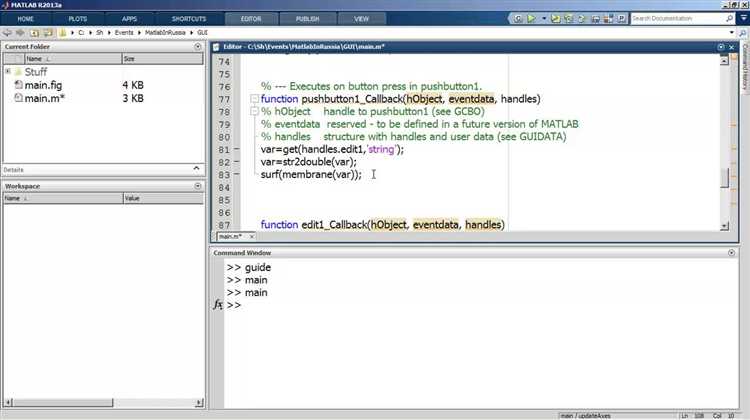The image size is (750, 420).
Task: Click the search folder magnifier beside address bar
Action: (x=742, y=33)
